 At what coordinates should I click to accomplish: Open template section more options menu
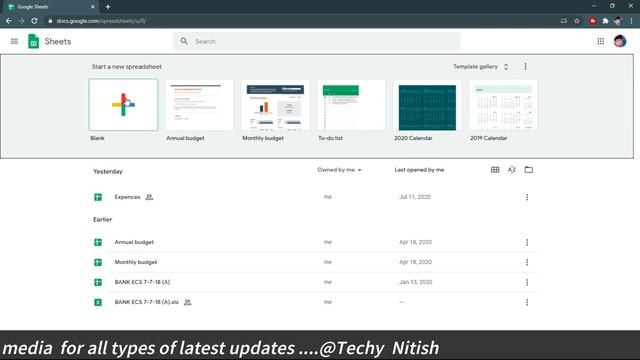(525, 67)
